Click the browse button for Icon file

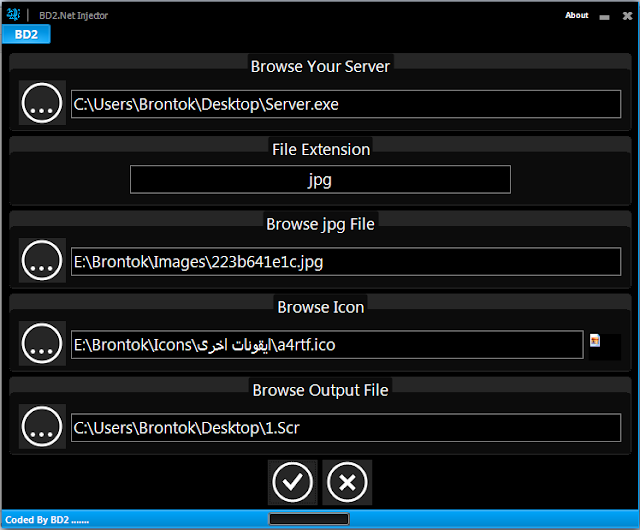pyautogui.click(x=42, y=343)
